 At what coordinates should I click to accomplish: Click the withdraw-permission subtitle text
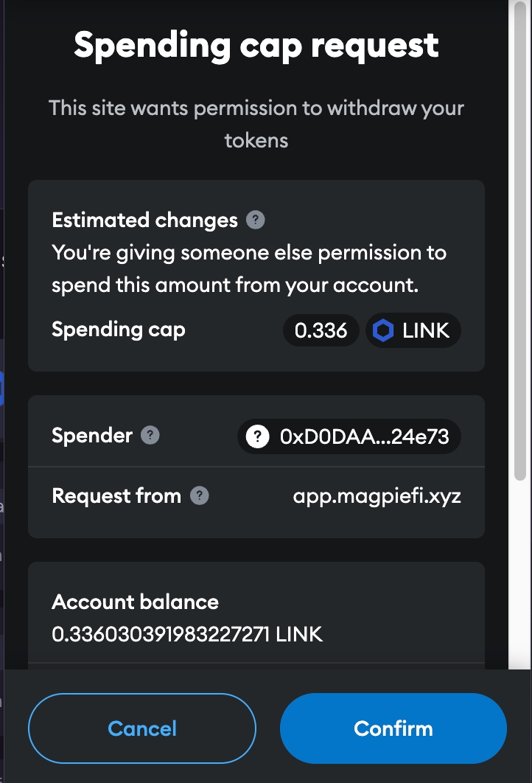coord(256,124)
